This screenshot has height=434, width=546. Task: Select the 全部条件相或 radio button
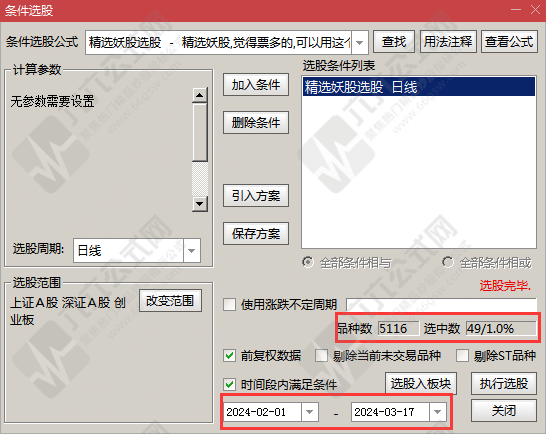coord(448,262)
